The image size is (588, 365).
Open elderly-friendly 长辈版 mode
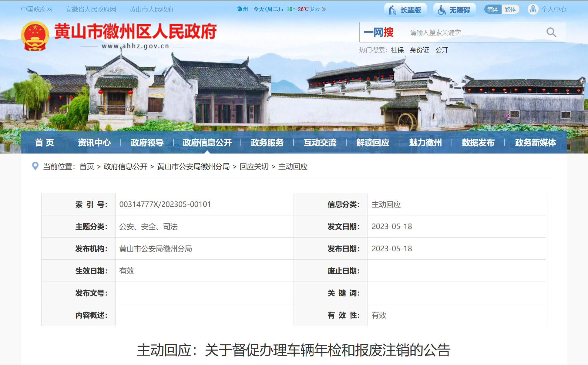(405, 10)
